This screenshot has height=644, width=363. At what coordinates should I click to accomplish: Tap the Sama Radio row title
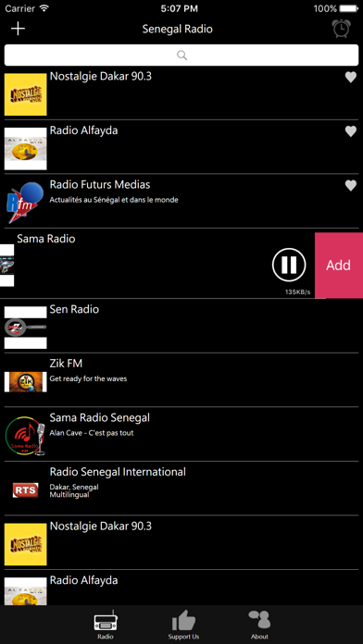(46, 239)
